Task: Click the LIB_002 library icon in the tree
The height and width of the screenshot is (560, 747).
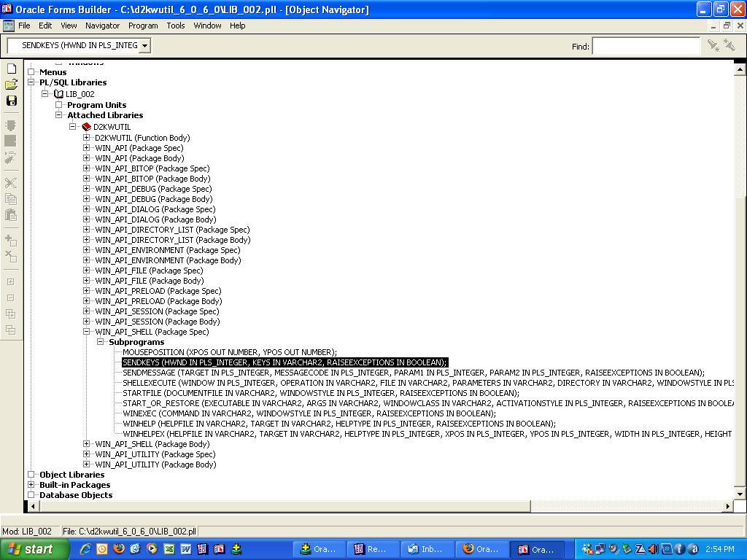Action: [58, 94]
